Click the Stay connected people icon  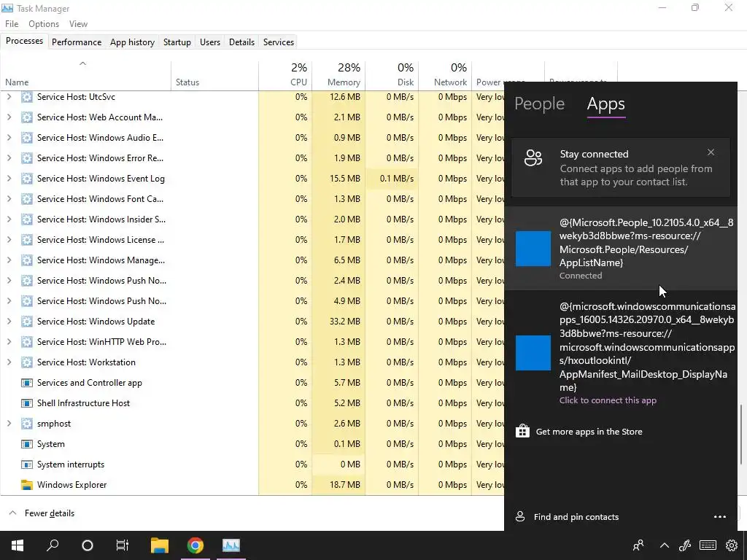pyautogui.click(x=533, y=157)
